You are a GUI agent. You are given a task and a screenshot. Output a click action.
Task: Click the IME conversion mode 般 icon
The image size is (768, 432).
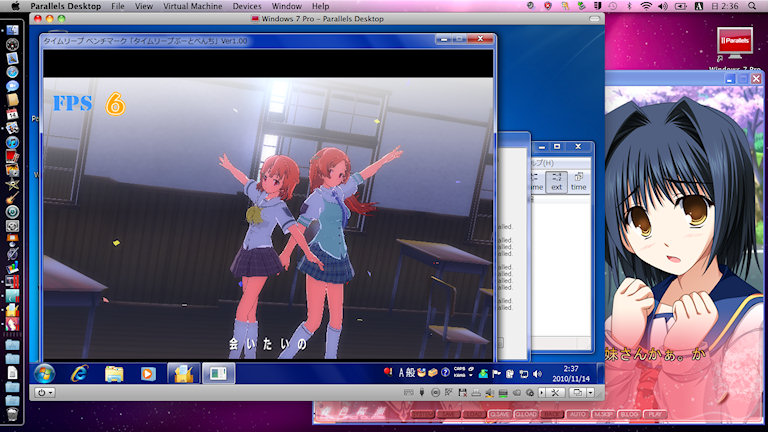coord(410,373)
